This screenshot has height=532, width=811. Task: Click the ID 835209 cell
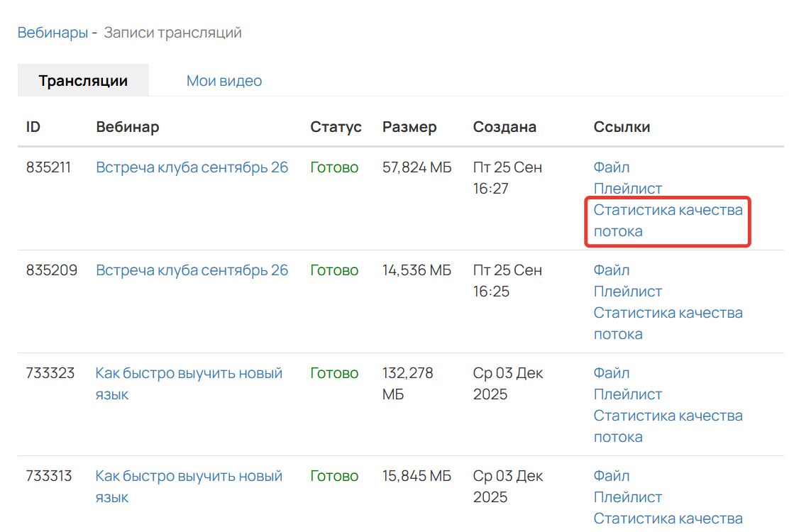52,270
